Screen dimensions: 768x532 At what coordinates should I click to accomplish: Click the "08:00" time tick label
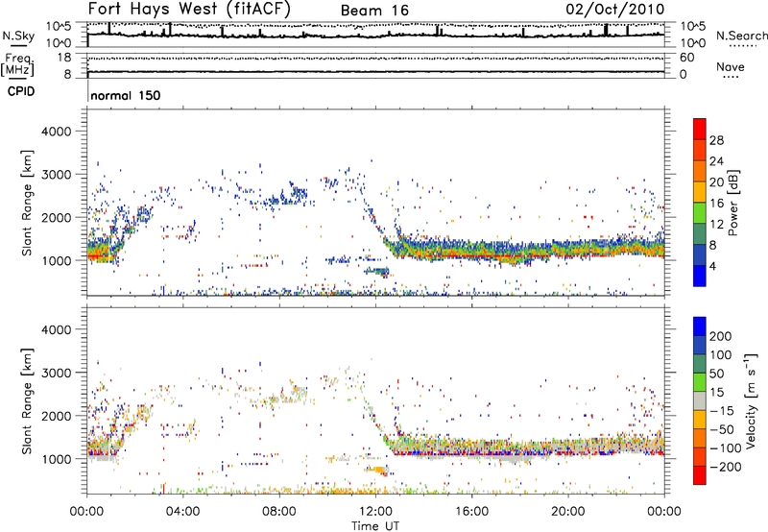point(279,512)
